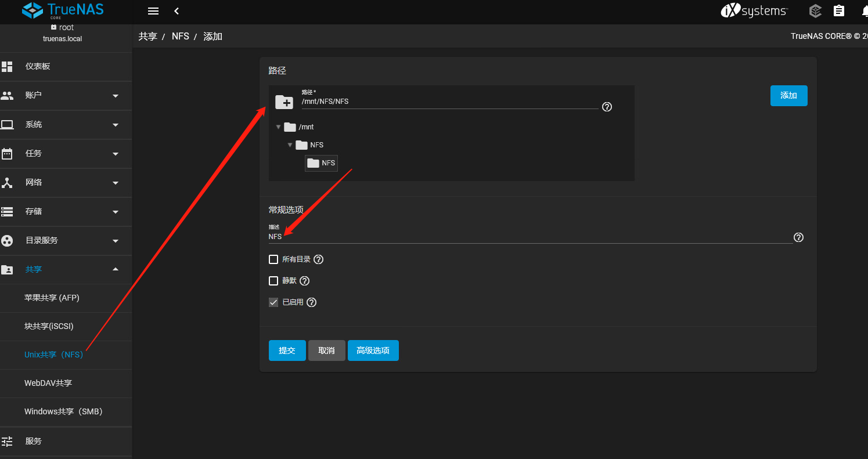Collapse sidebar with the back chevron
The width and height of the screenshot is (868, 459).
click(x=177, y=11)
